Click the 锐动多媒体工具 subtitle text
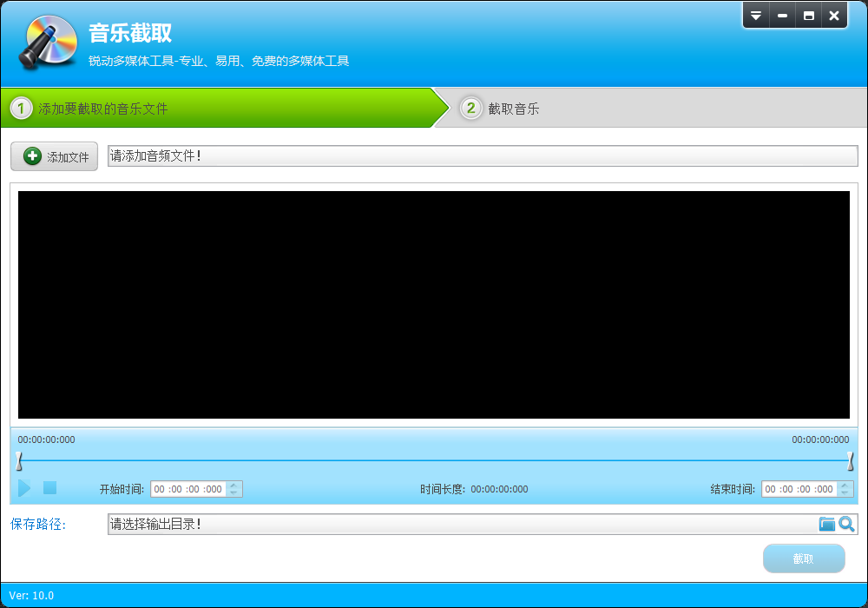Screen dimensions: 868x608 pos(219,61)
